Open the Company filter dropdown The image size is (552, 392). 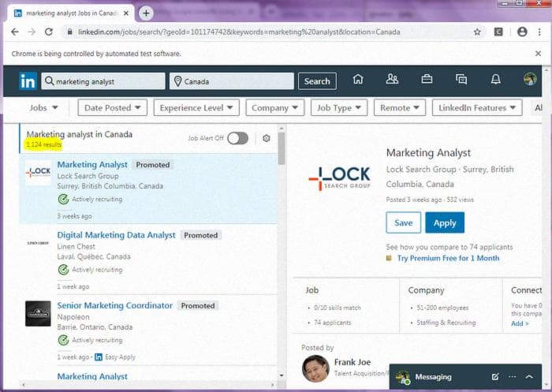click(x=275, y=108)
